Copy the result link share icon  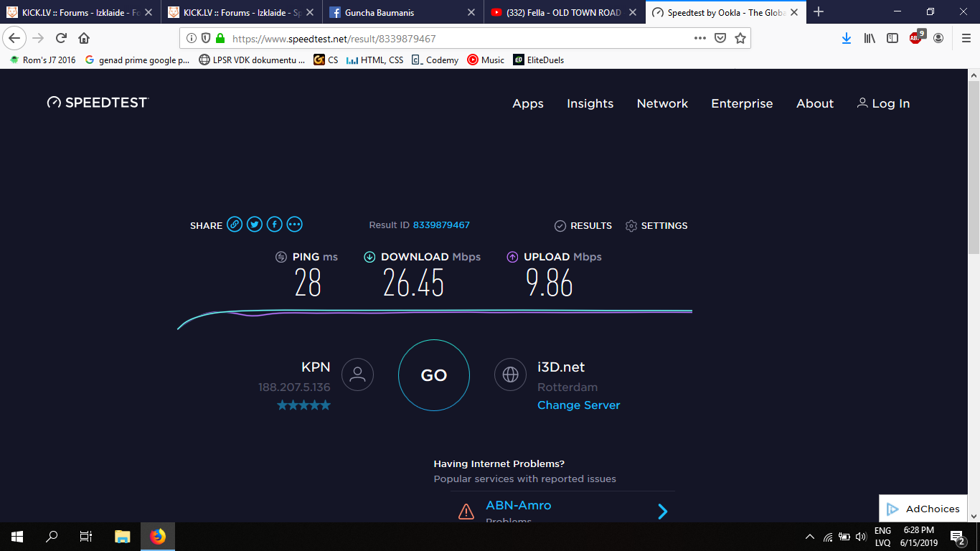(x=235, y=225)
